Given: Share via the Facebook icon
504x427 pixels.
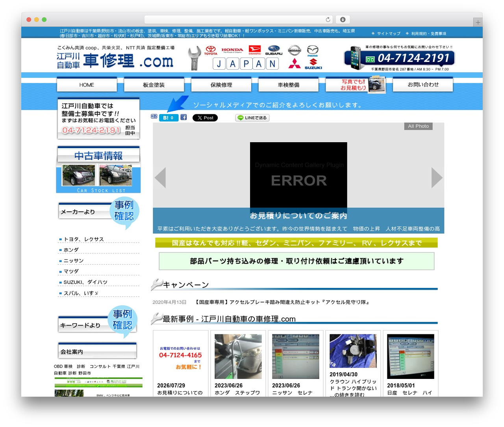Looking at the screenshot, I should 183,117.
